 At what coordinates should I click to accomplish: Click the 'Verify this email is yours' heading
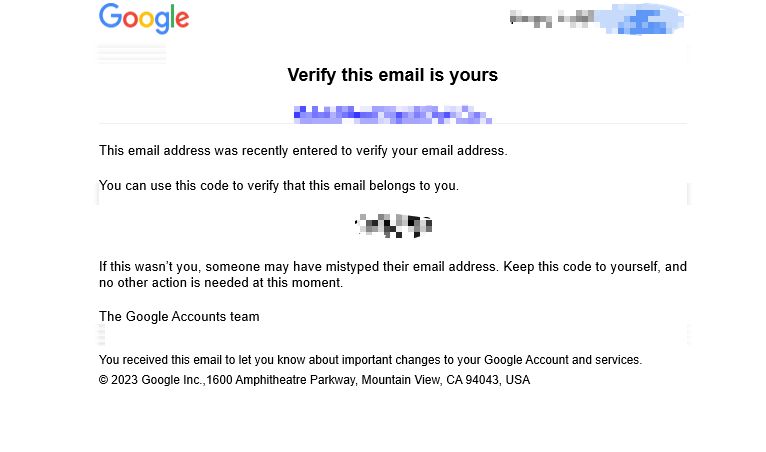coord(393,75)
